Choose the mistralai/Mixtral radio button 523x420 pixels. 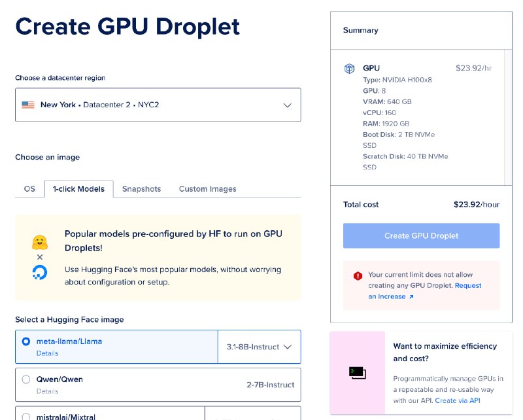(x=26, y=416)
